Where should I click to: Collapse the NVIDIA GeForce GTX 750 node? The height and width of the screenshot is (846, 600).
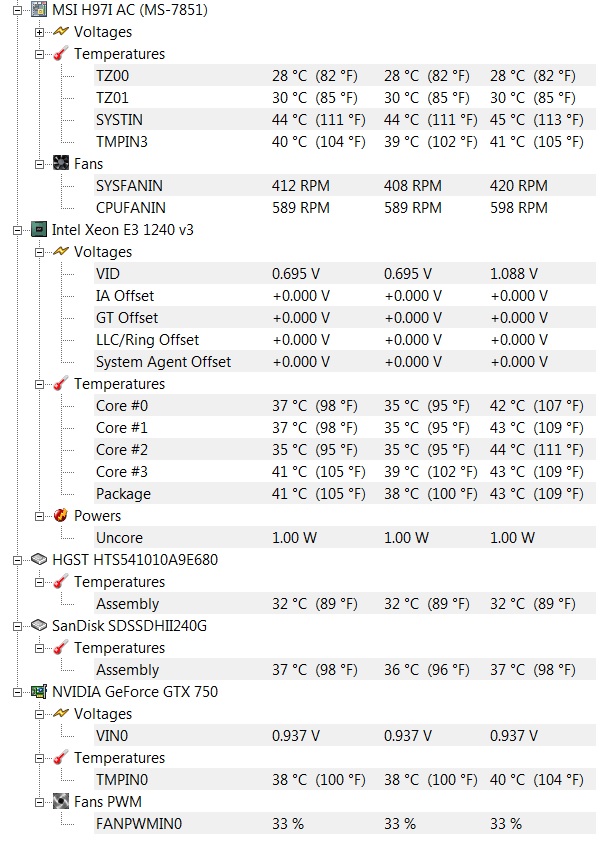[18, 692]
